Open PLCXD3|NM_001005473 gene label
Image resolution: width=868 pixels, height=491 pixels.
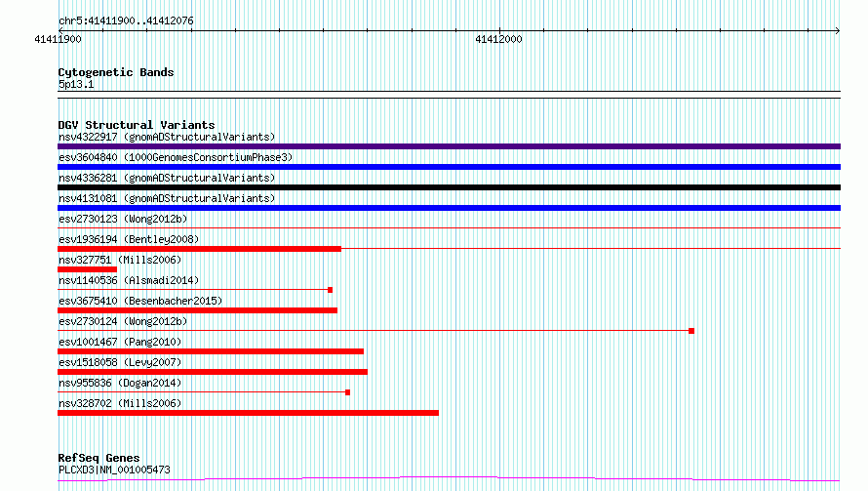[114, 470]
